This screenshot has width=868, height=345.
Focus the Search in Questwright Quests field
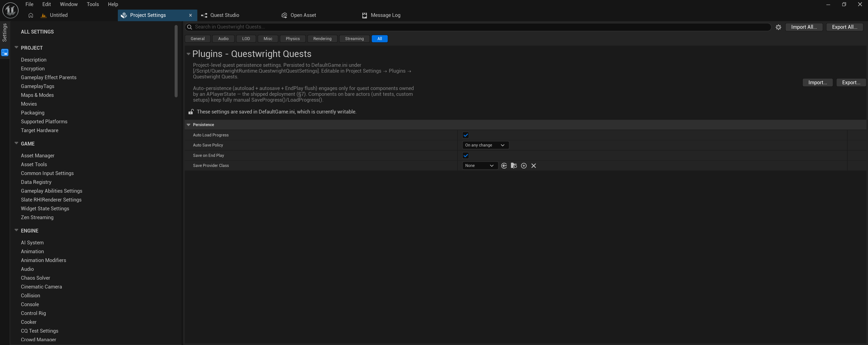click(478, 27)
